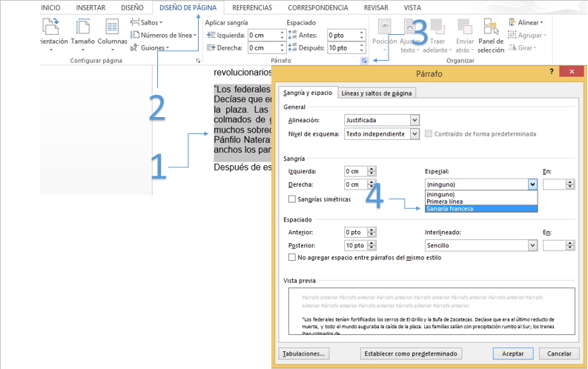Click the Tabulaciones button
Screen dimensions: 588x369
pos(304,353)
